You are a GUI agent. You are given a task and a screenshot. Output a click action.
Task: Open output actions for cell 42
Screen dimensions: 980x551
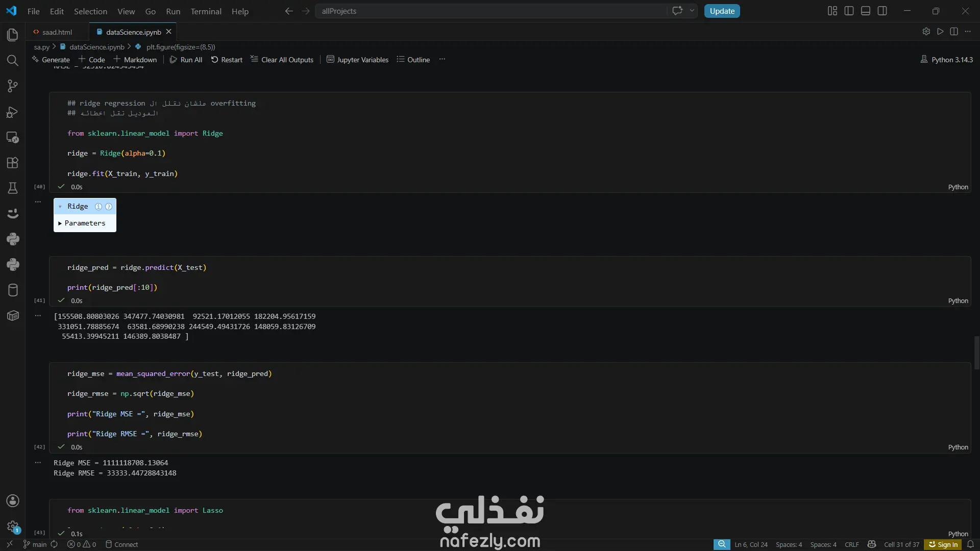coord(38,463)
